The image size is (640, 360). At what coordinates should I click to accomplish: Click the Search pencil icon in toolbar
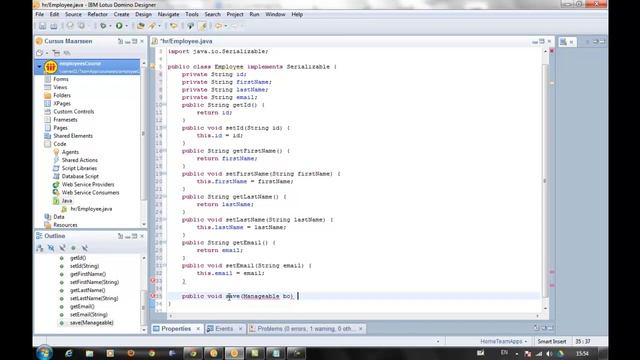click(x=152, y=26)
